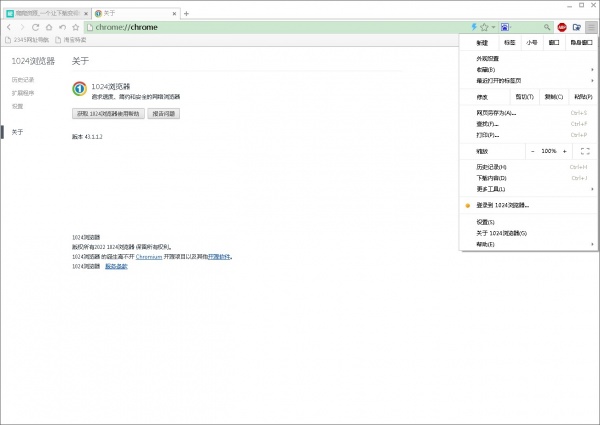Screen dimensions: 600x425
Task: Go to homepage via the home icon
Action: tap(48, 27)
